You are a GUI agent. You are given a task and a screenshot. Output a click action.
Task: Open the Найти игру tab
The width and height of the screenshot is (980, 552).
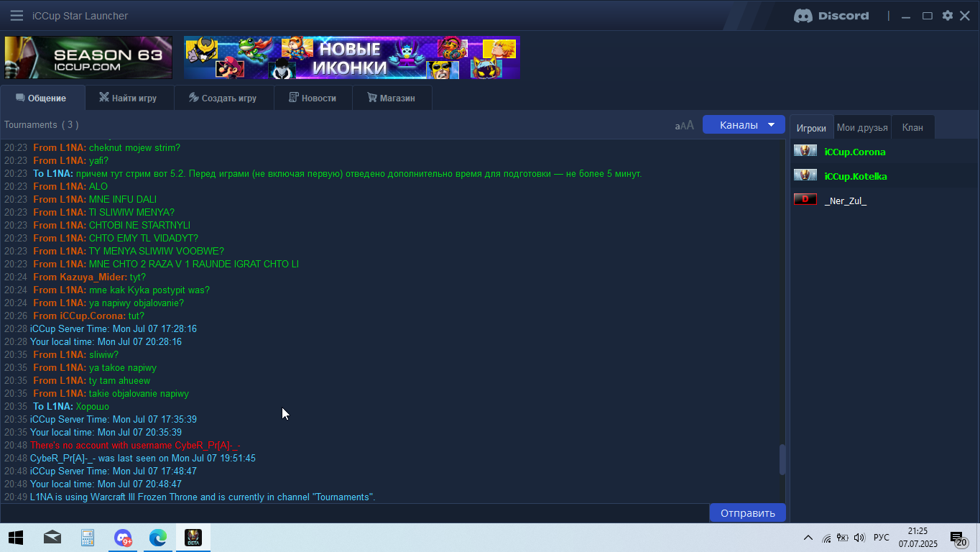(129, 98)
